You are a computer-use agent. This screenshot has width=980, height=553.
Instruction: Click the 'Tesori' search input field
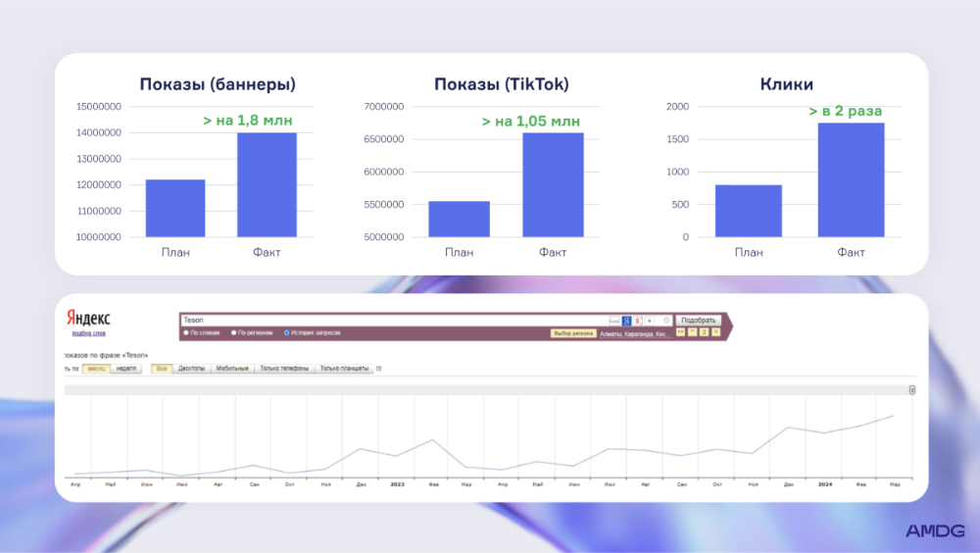pos(392,321)
